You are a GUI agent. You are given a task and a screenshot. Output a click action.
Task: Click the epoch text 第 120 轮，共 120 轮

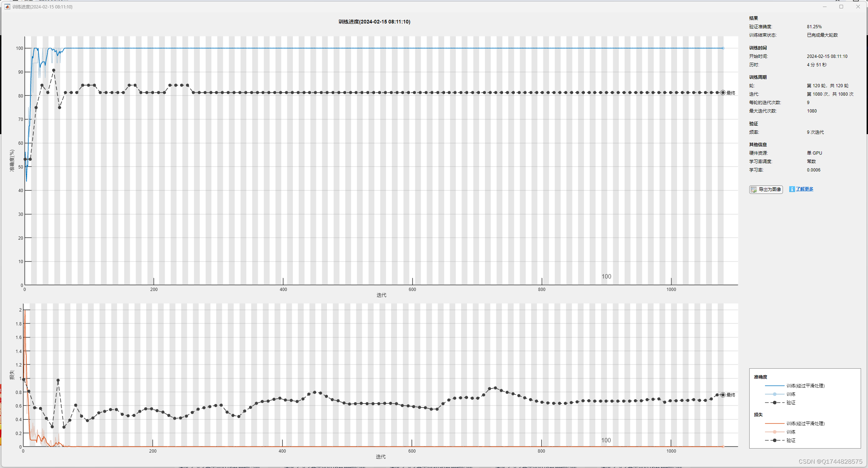[x=828, y=86]
